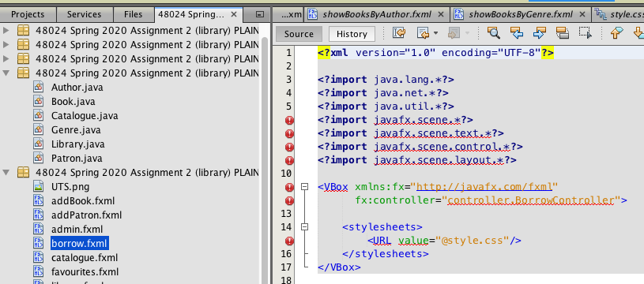Click the addBook.fxml file icon
644x284 pixels.
[39, 201]
